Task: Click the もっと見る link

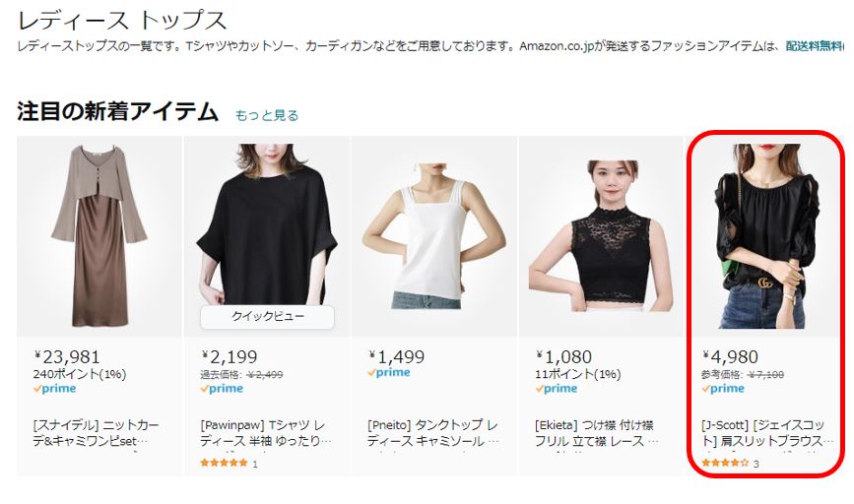Action: (266, 115)
